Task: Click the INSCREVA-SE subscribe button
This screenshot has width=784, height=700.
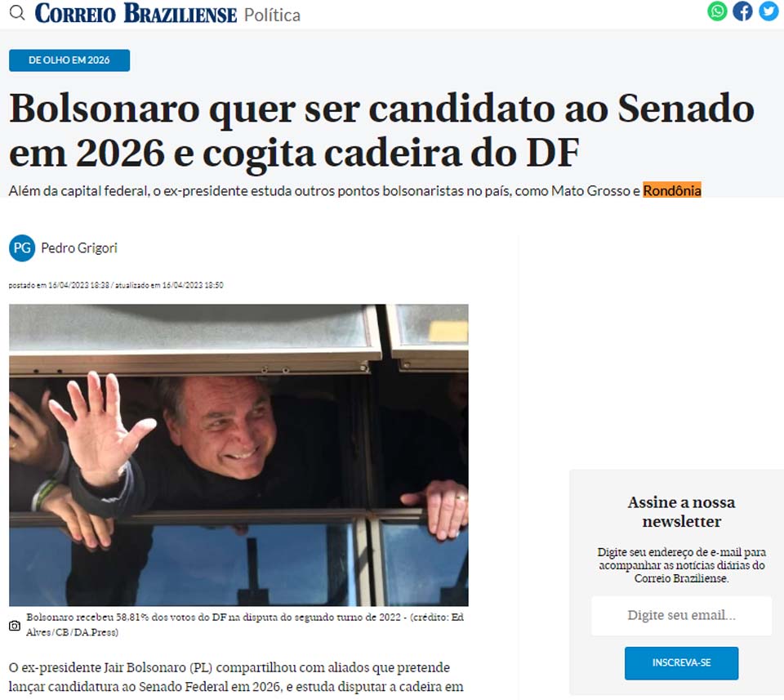Action: pyautogui.click(x=681, y=663)
